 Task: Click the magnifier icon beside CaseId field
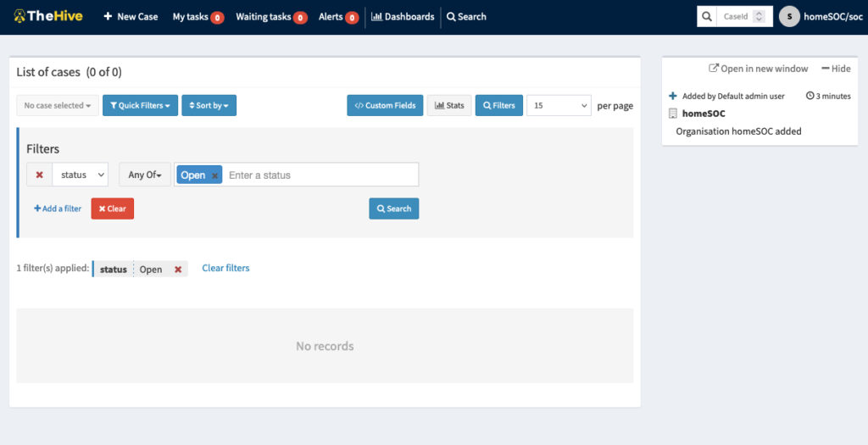point(707,17)
